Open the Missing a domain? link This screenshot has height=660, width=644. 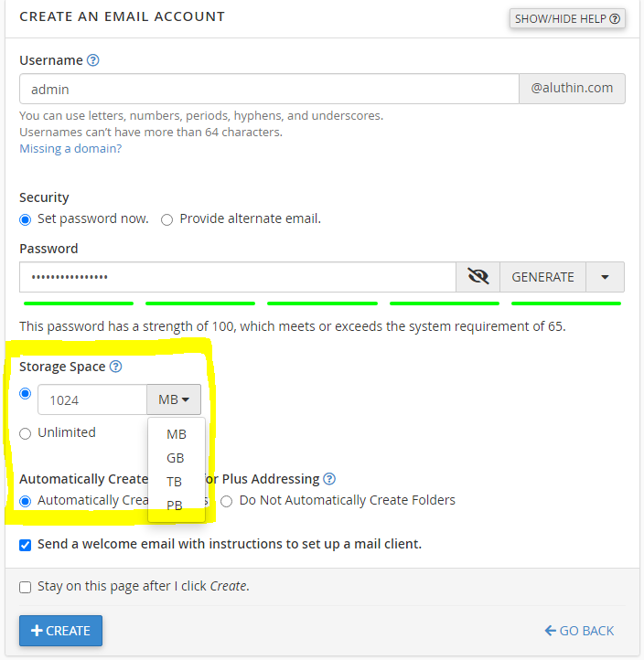click(x=70, y=148)
